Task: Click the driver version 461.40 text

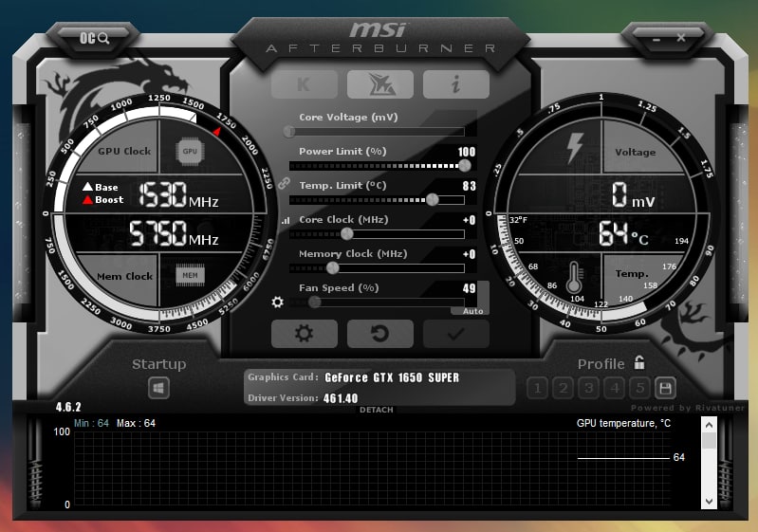Action: (x=341, y=398)
